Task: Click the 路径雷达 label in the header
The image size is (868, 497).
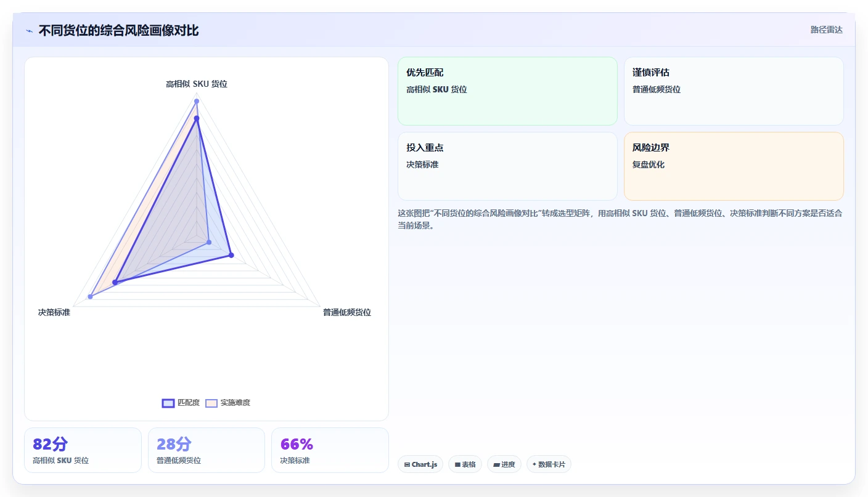Action: point(826,30)
